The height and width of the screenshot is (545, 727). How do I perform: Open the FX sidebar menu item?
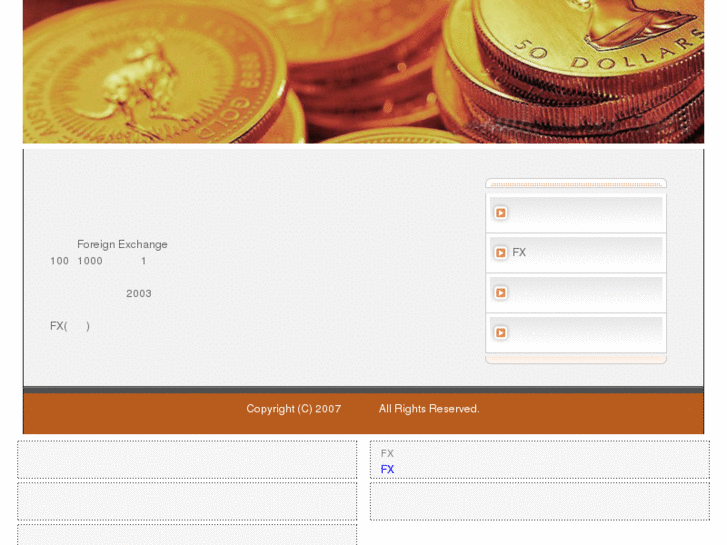coord(576,253)
